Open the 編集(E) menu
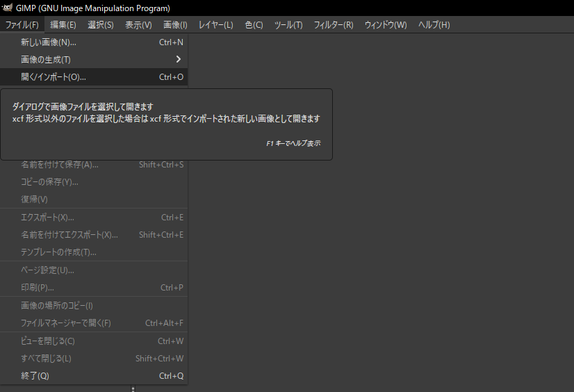 click(63, 25)
